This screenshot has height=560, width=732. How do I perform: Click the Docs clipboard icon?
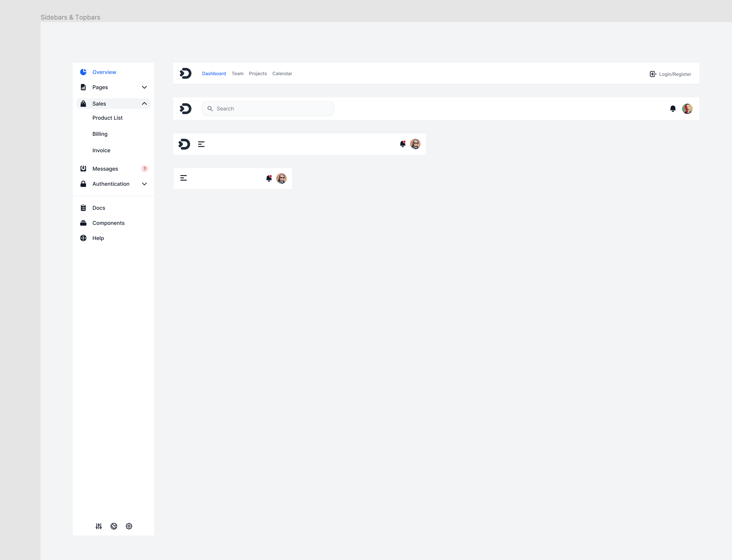[x=83, y=208]
